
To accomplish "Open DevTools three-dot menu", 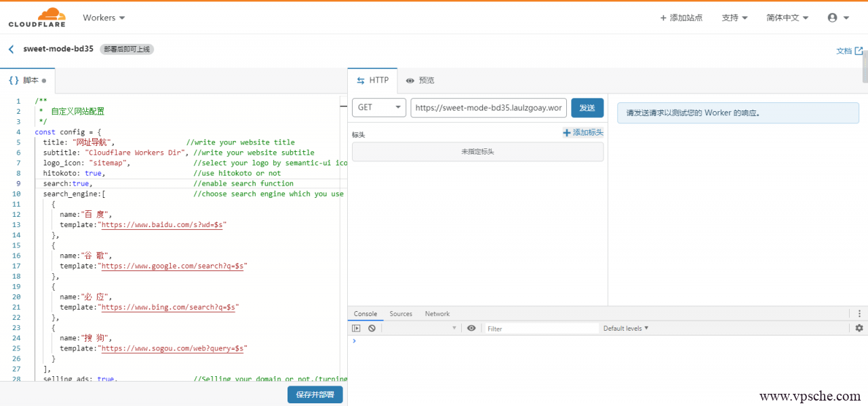I will point(859,314).
